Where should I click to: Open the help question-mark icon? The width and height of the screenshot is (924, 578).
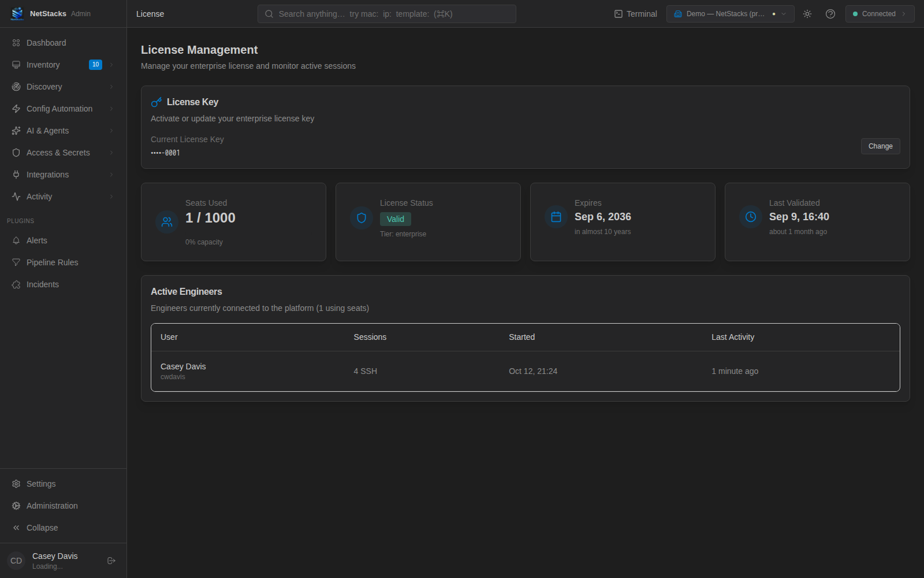830,14
